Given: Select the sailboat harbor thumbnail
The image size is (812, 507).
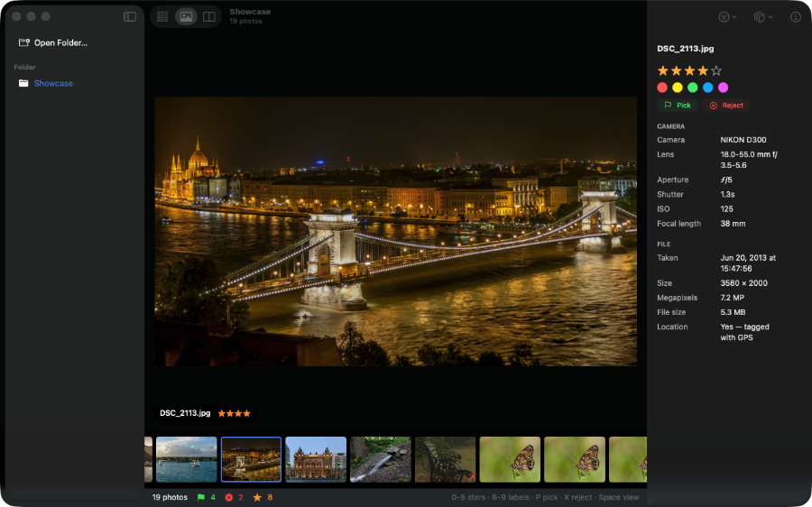Looking at the screenshot, I should 187,459.
